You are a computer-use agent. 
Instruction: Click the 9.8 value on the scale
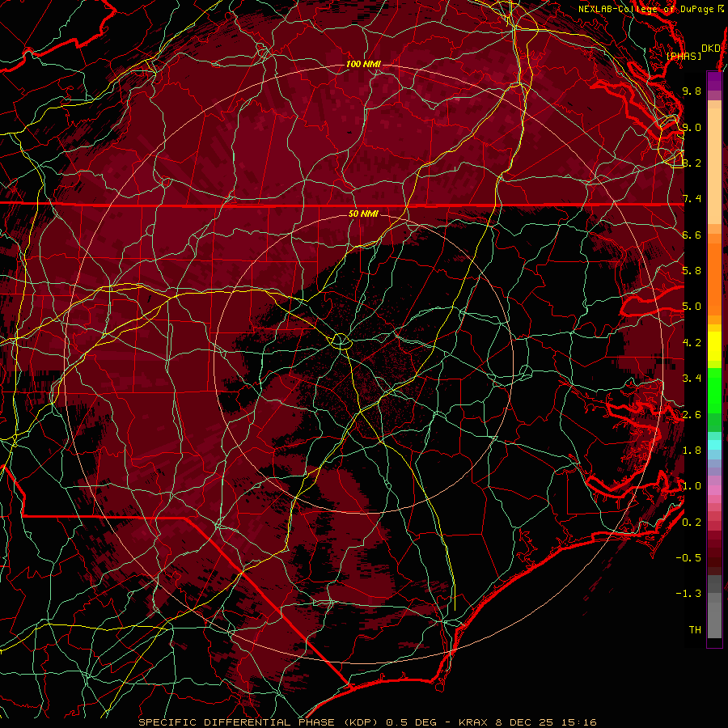tap(692, 91)
